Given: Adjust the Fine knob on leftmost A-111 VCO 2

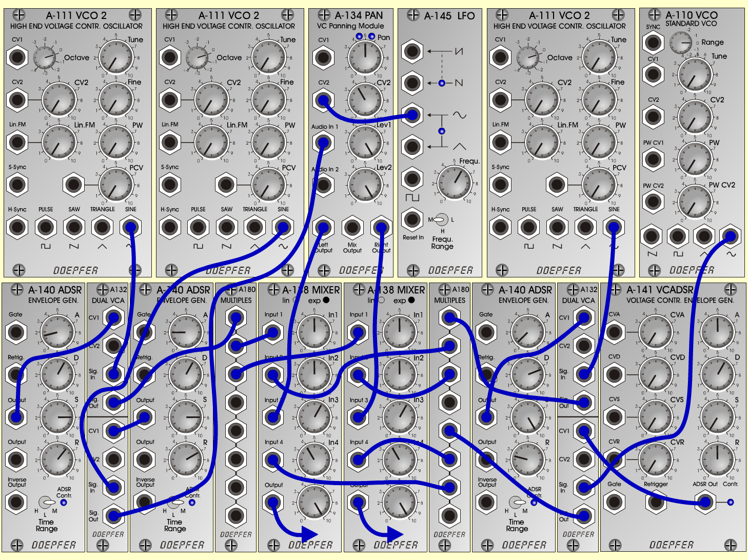Looking at the screenshot, I should point(115,99).
